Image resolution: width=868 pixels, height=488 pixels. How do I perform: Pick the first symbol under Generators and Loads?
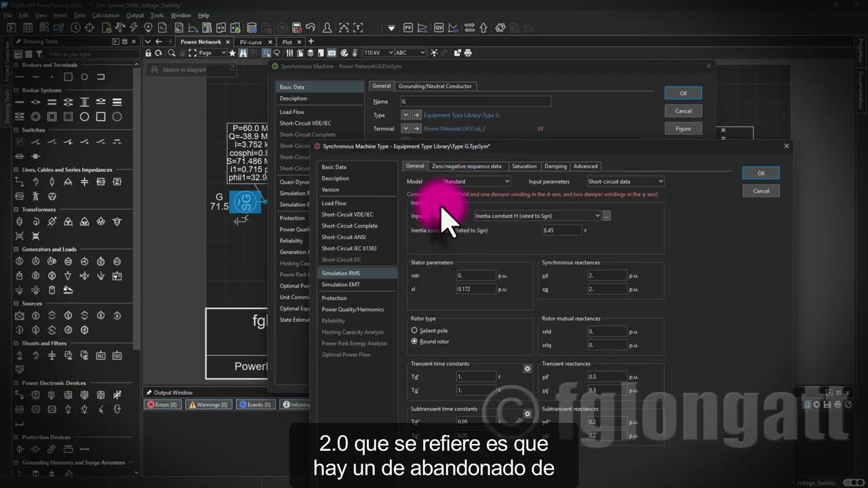(x=20, y=262)
